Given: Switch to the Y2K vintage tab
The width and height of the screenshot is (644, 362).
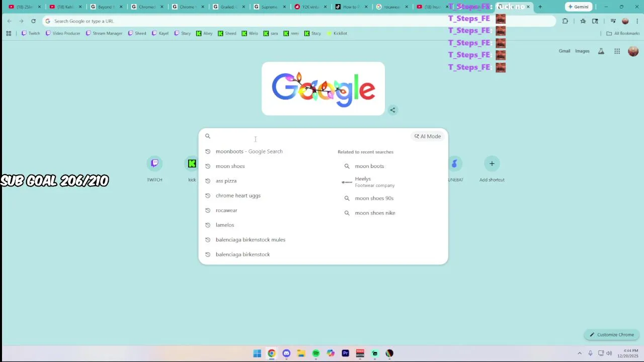Looking at the screenshot, I should 310,7.
